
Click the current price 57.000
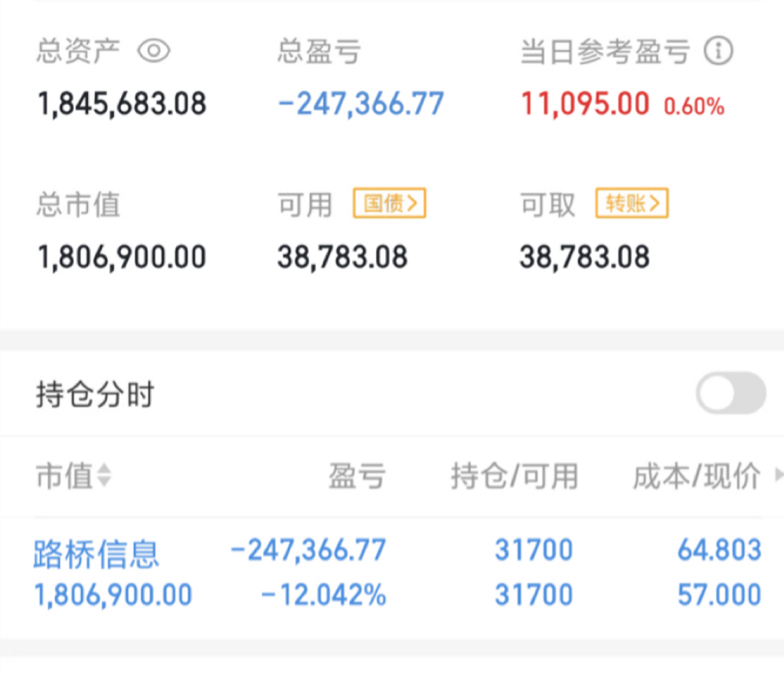pyautogui.click(x=719, y=595)
